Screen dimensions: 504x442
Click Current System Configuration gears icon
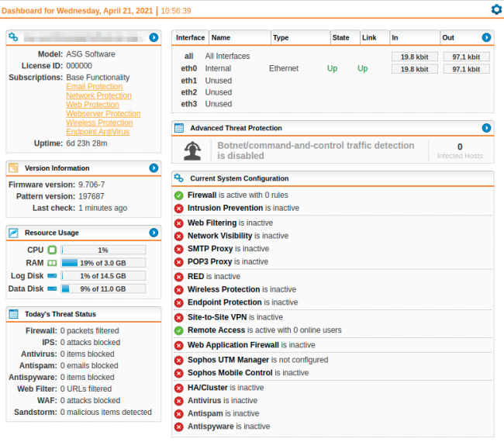[178, 178]
